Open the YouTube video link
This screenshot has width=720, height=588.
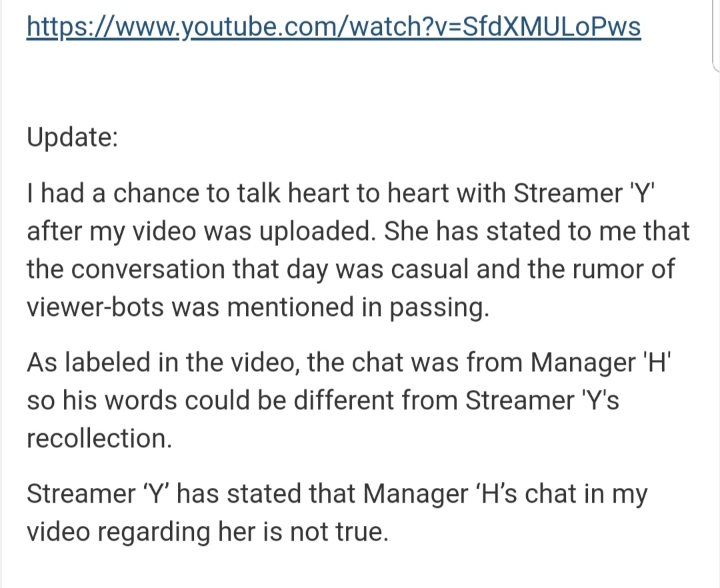pos(334,26)
